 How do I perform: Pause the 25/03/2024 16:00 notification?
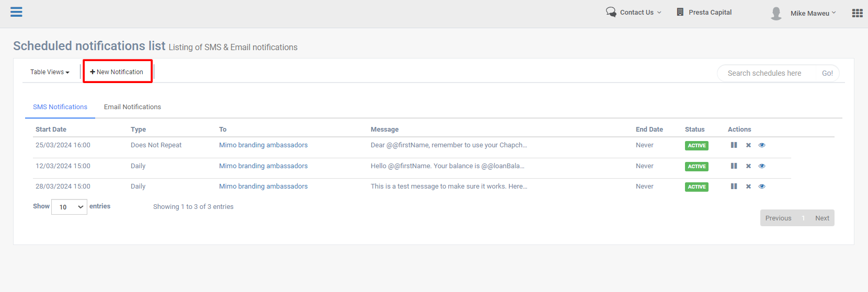[x=734, y=145]
